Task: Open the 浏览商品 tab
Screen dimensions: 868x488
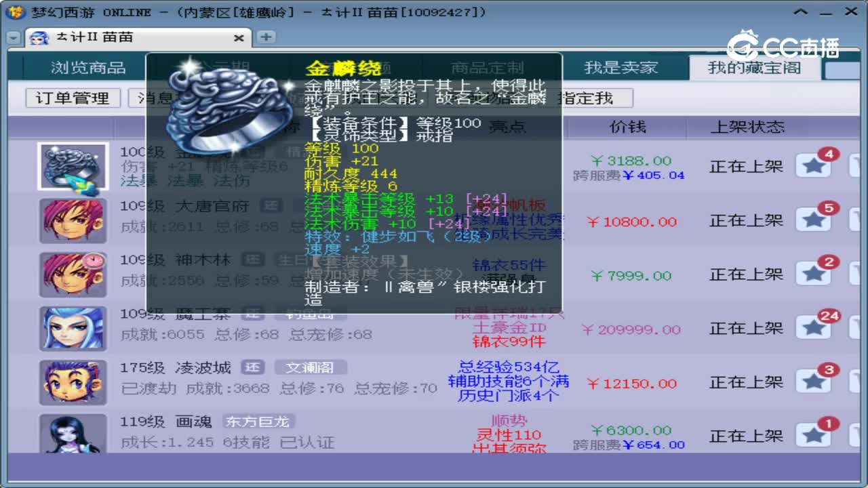Action: (x=88, y=68)
